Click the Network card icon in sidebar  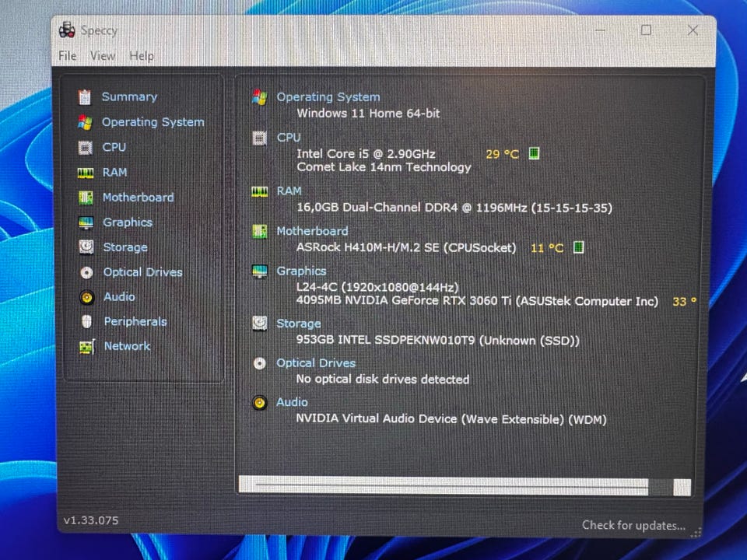pos(86,347)
